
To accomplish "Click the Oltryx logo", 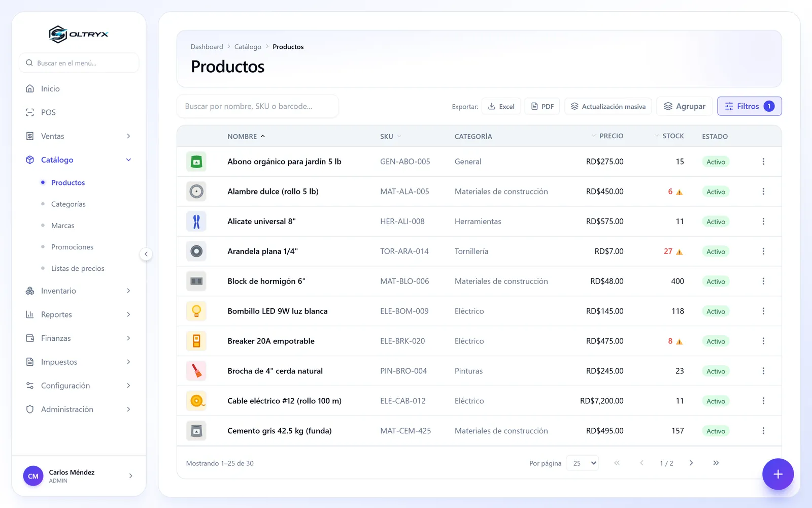I will (79, 34).
